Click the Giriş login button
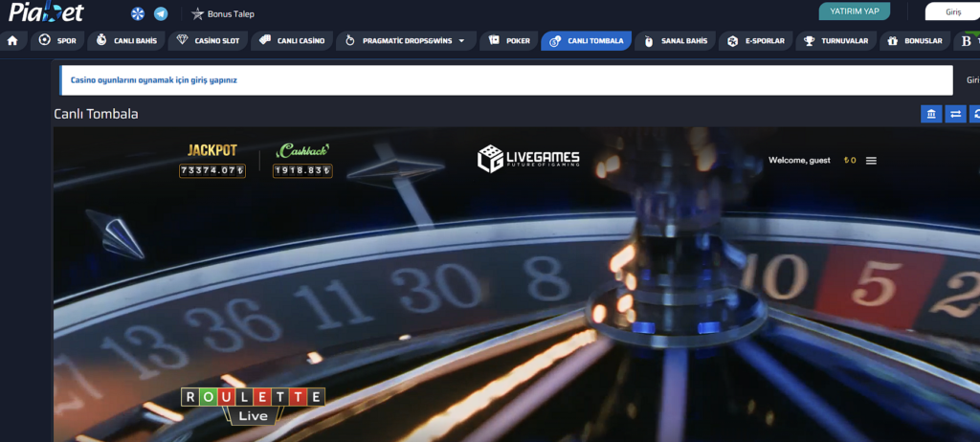This screenshot has height=442, width=980. (x=952, y=12)
